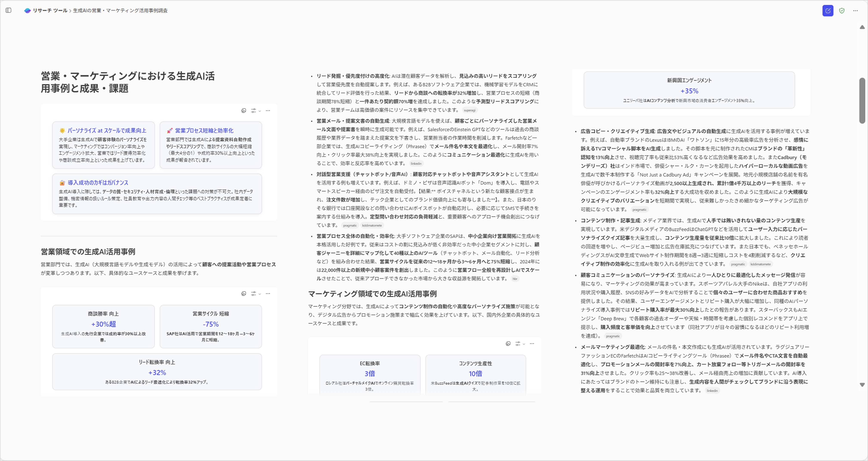868x461 pixels.
Task: Click the kddimatomete tag after チャットボット paragraph
Action: 372,226
